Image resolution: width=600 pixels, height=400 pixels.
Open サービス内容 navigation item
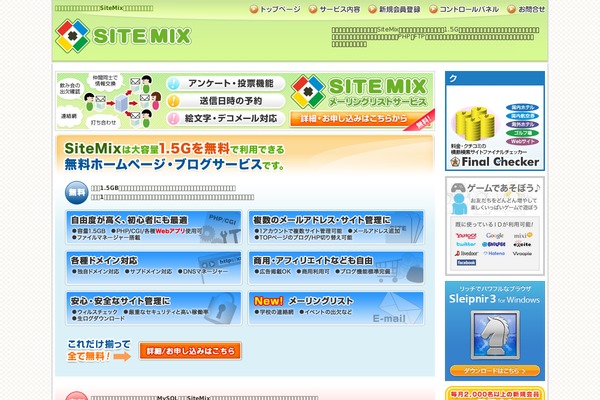(335, 9)
